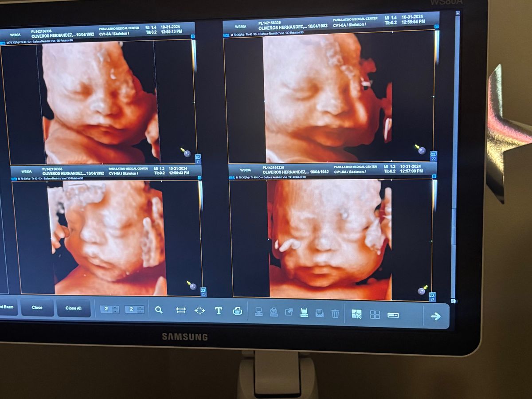This screenshot has width=532, height=399.
Task: Click the trash delete icon
Action: pos(335,313)
